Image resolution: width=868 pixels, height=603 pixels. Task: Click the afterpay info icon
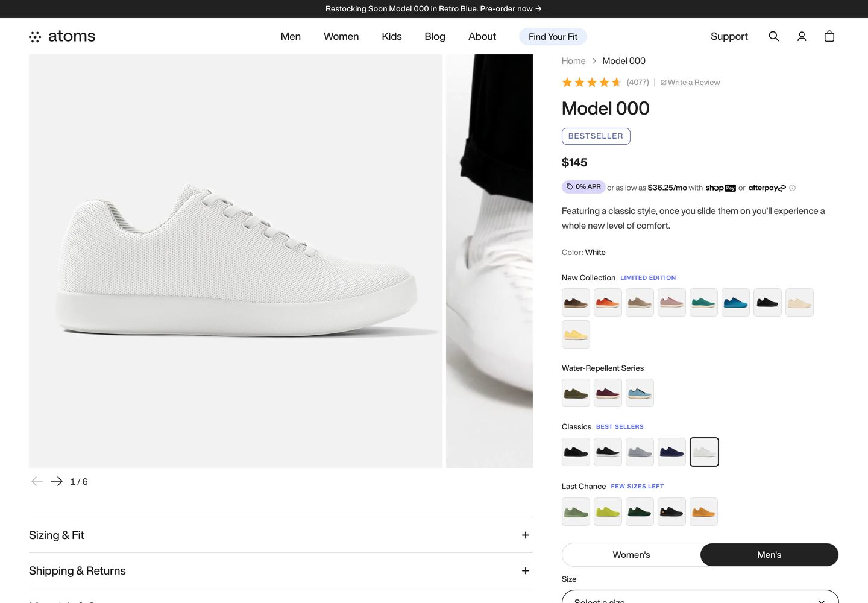pyautogui.click(x=793, y=188)
